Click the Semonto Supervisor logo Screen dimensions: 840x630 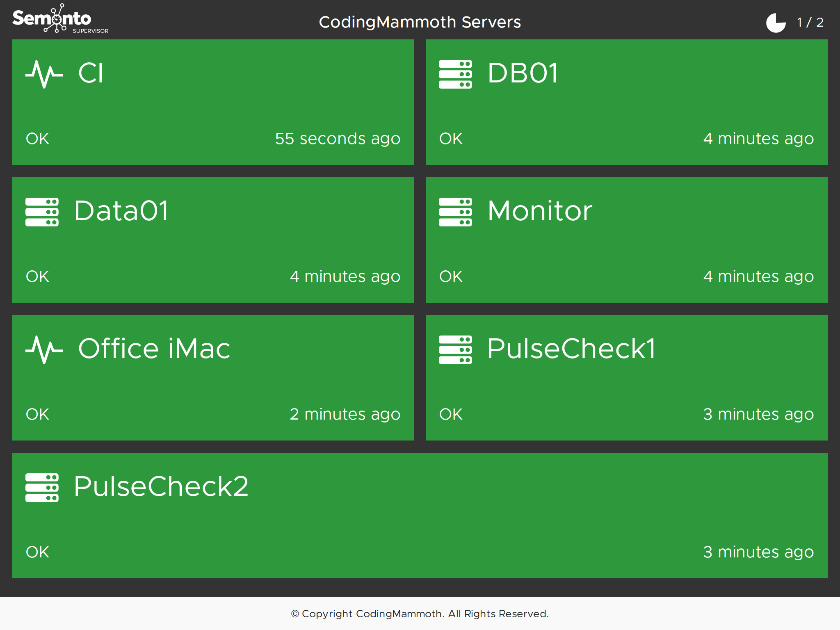tap(60, 19)
